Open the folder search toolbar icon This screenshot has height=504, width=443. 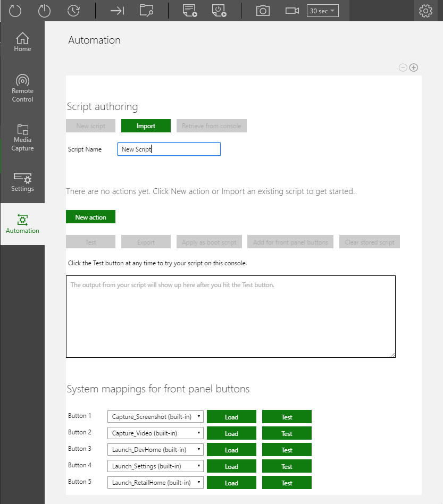click(146, 11)
